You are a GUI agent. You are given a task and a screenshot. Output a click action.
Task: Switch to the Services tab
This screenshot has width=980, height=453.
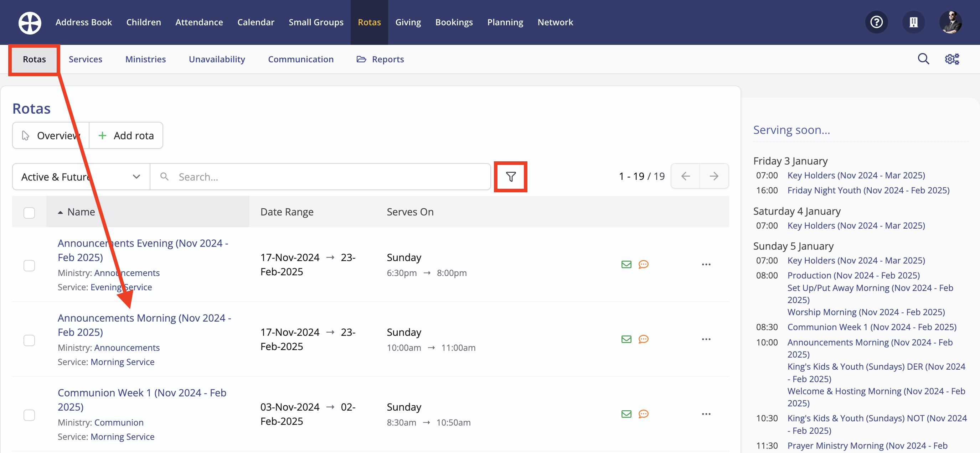[85, 59]
